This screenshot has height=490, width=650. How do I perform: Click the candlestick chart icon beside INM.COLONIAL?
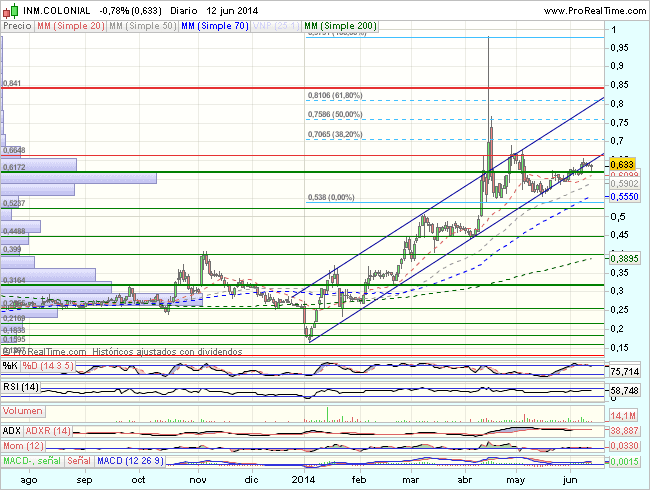tap(8, 8)
